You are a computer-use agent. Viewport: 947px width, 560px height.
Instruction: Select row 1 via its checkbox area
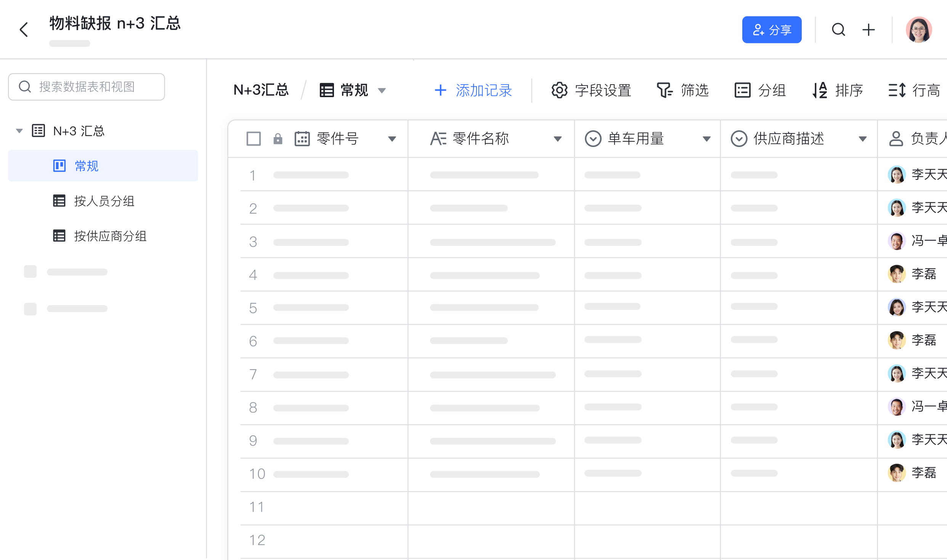(x=254, y=175)
